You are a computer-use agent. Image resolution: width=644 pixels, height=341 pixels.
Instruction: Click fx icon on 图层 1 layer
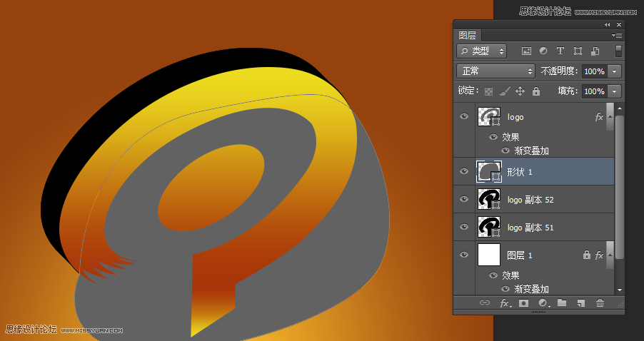coord(599,255)
